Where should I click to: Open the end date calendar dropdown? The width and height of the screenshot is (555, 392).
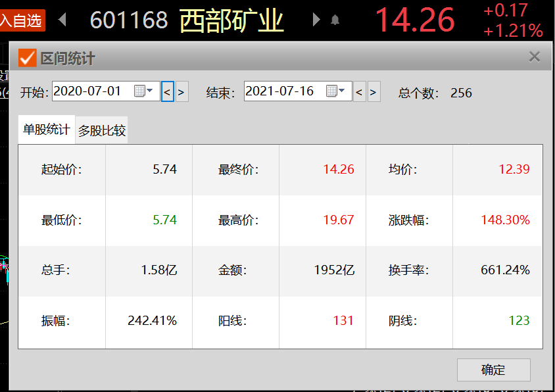tap(335, 91)
